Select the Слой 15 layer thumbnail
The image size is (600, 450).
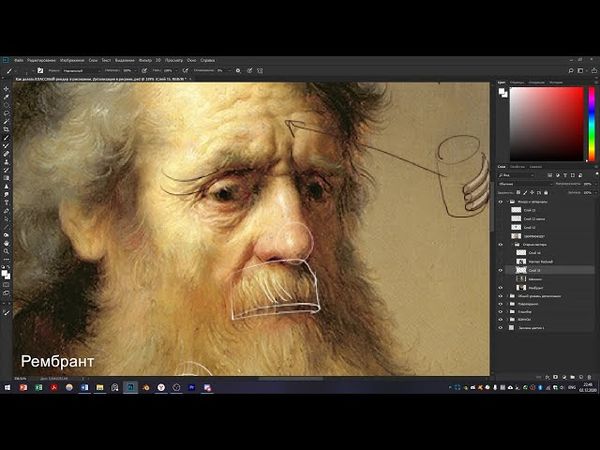(521, 270)
